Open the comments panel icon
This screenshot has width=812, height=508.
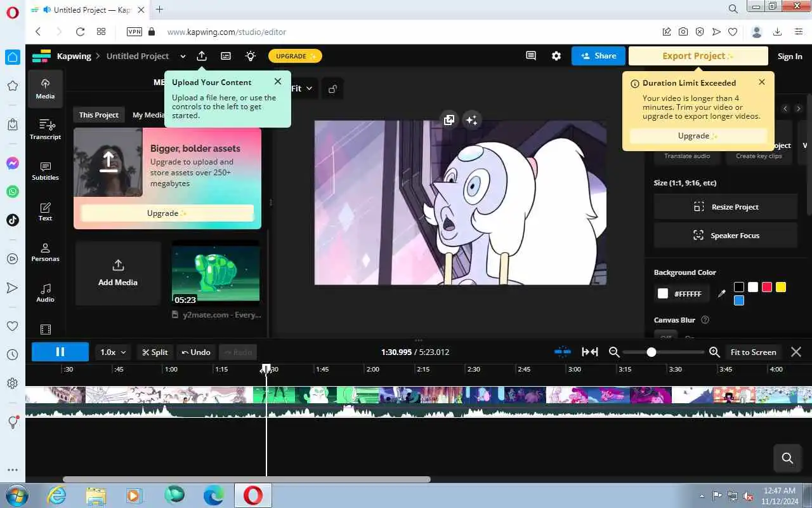pos(531,56)
